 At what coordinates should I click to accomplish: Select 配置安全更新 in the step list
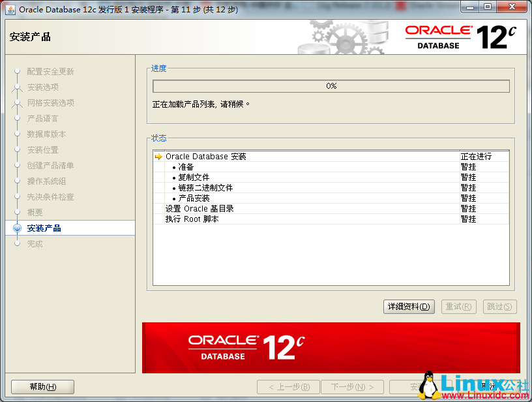pyautogui.click(x=49, y=72)
